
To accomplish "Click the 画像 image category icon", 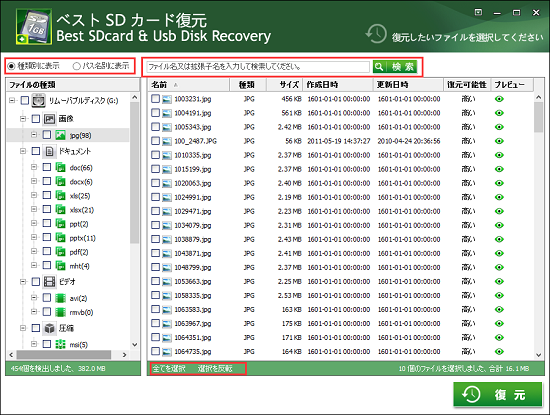I will click(49, 119).
